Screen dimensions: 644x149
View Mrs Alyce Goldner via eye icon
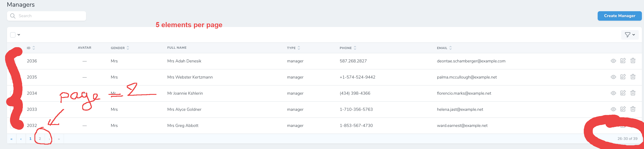pyautogui.click(x=613, y=109)
